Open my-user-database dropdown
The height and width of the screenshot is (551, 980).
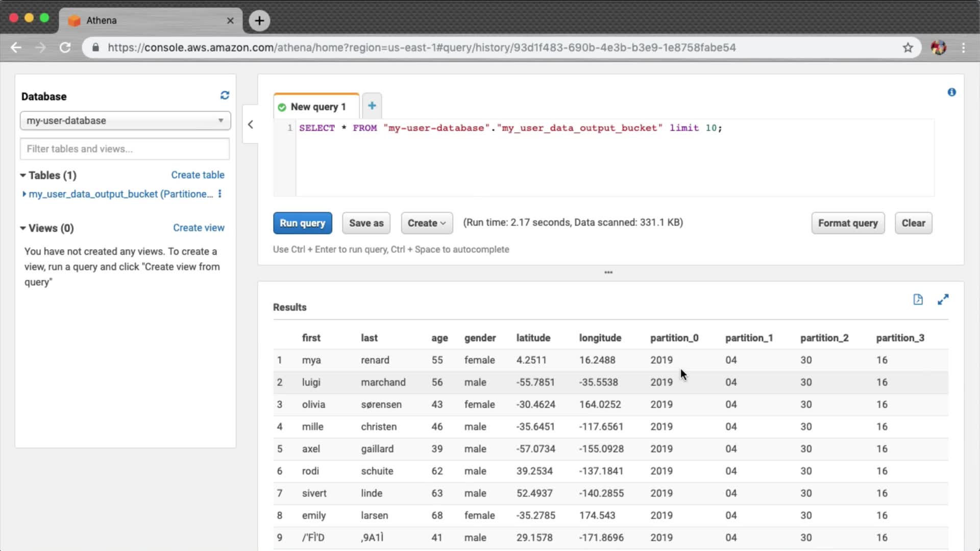point(125,120)
